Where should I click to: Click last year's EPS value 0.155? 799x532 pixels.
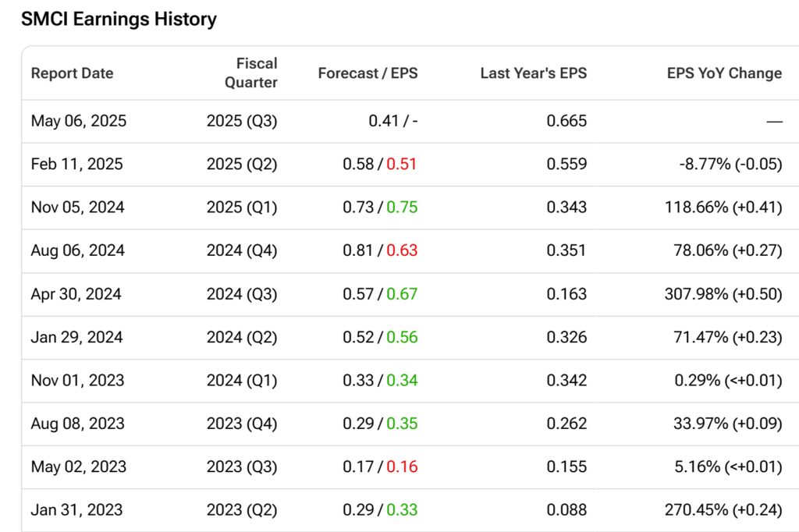coord(566,467)
